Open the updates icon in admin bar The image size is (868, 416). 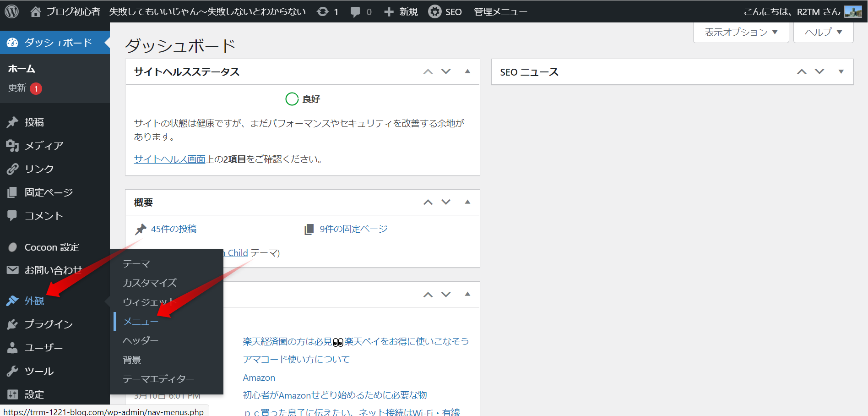click(x=323, y=11)
